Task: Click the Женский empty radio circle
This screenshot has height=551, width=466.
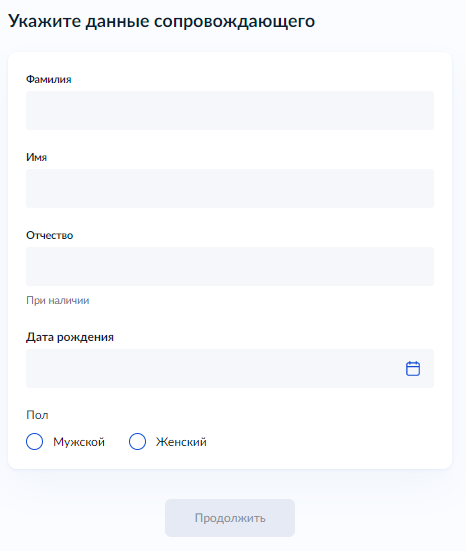Action: click(137, 441)
